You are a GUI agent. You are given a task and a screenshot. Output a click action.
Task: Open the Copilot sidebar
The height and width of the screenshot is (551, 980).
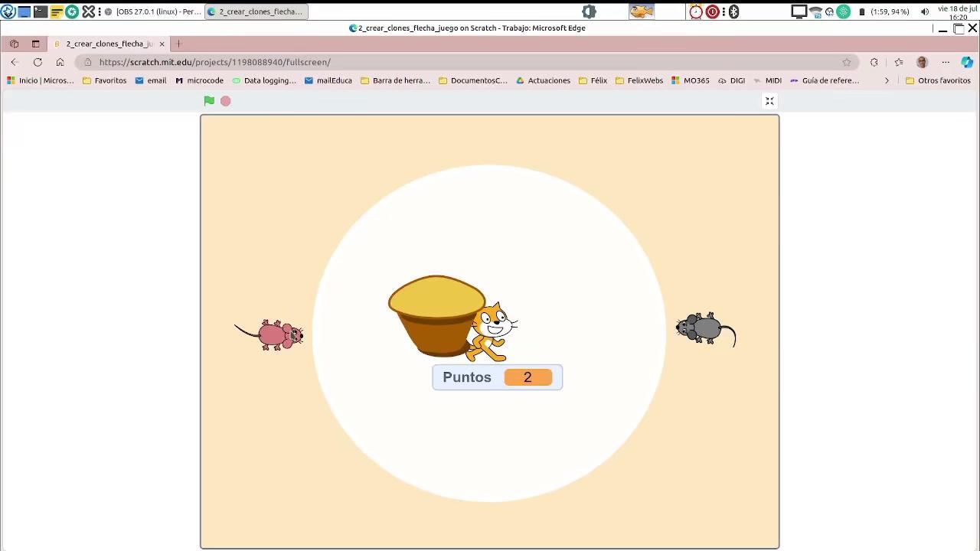(968, 62)
